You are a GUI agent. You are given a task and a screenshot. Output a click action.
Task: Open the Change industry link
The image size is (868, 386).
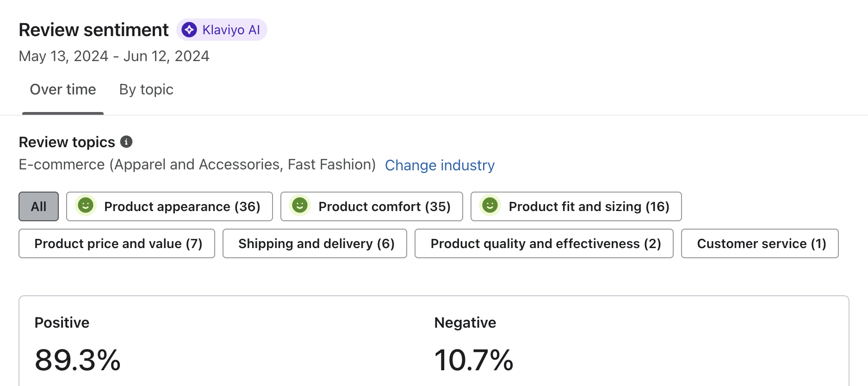[440, 165]
